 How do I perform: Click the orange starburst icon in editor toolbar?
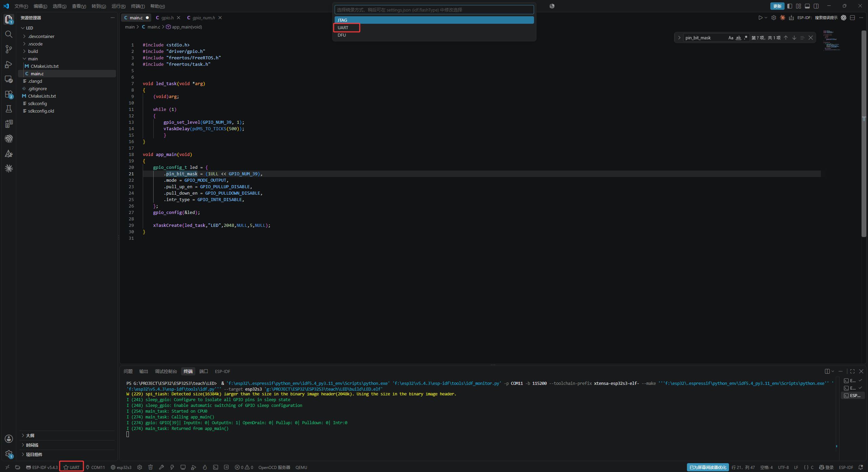click(783, 18)
